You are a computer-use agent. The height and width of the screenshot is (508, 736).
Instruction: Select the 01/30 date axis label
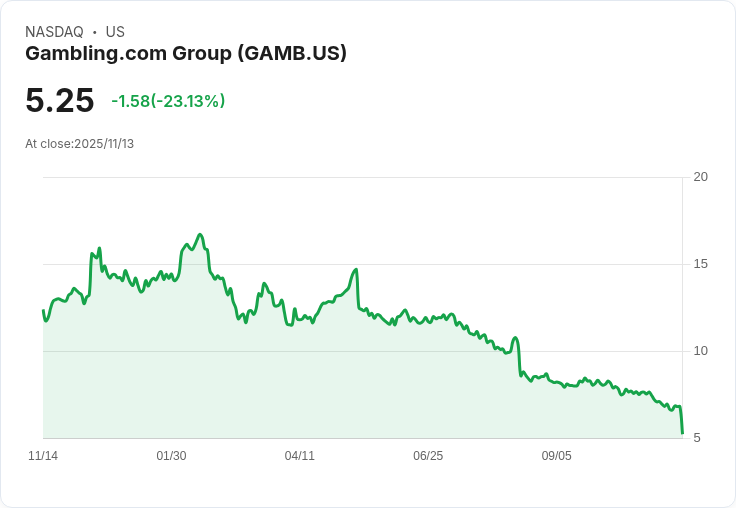171,456
